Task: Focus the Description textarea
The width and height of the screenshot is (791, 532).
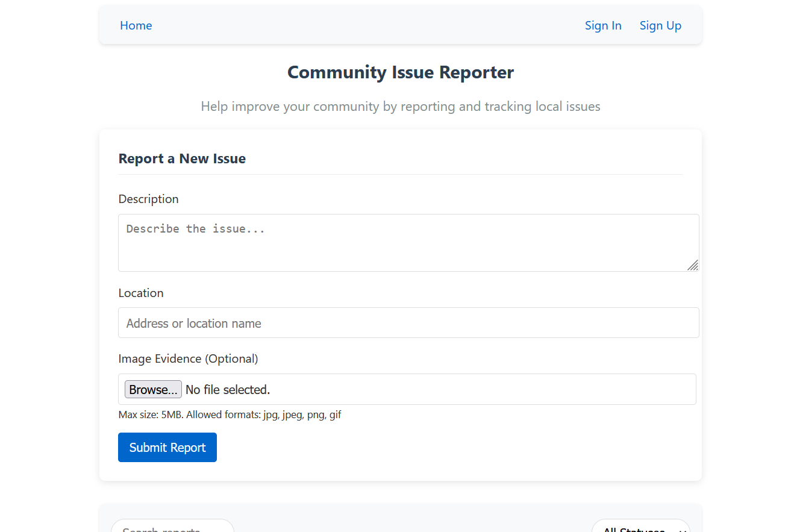Action: 408,243
